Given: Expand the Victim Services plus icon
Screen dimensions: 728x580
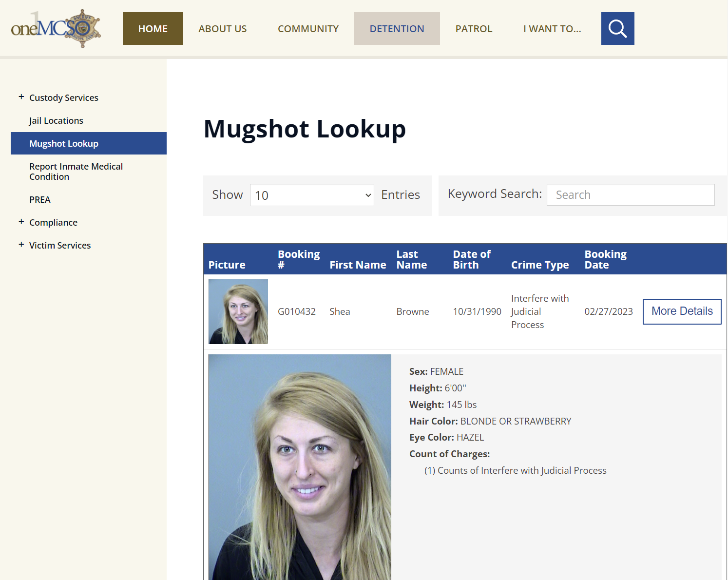Looking at the screenshot, I should pyautogui.click(x=21, y=245).
